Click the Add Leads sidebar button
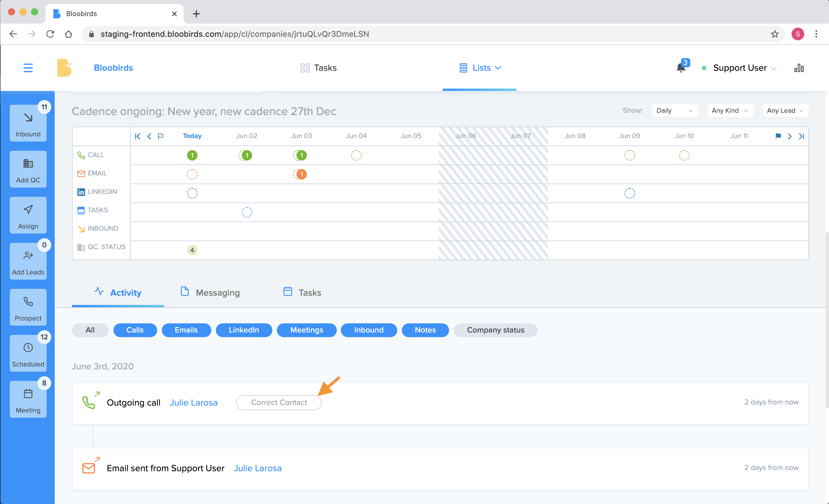The width and height of the screenshot is (829, 504). (x=28, y=261)
